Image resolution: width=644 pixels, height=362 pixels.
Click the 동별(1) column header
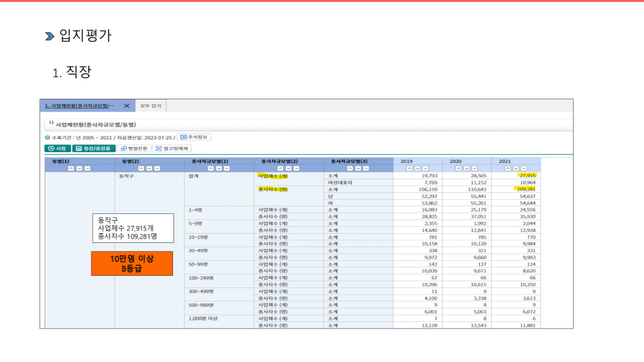click(61, 162)
